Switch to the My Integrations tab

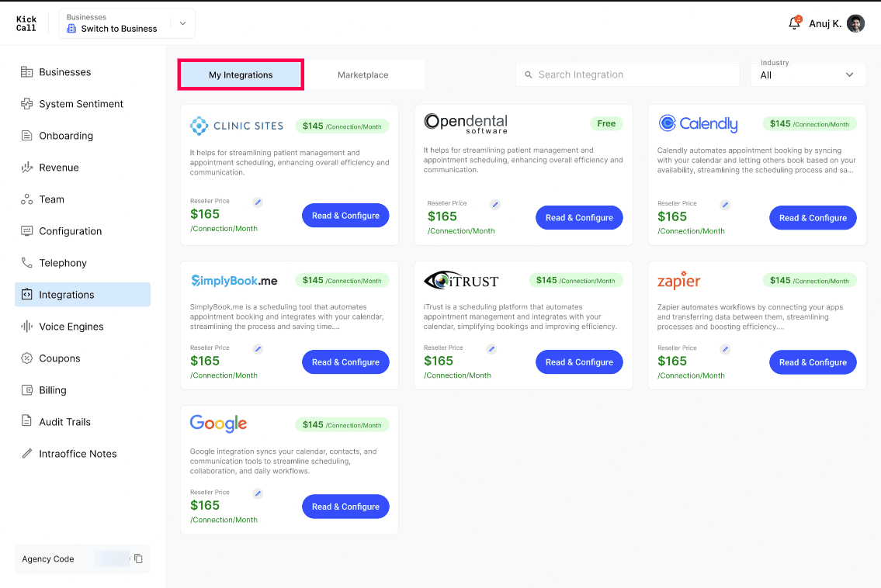(x=241, y=74)
